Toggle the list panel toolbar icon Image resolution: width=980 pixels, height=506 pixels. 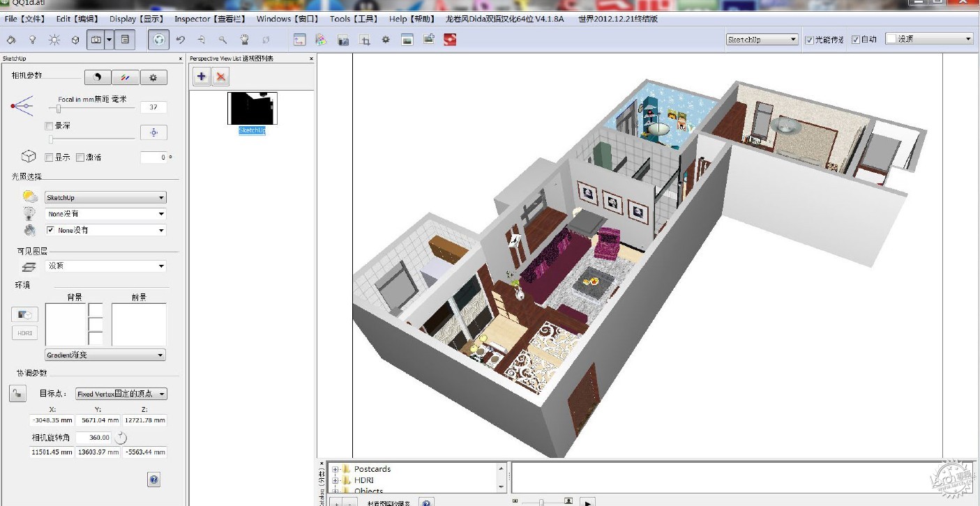125,40
